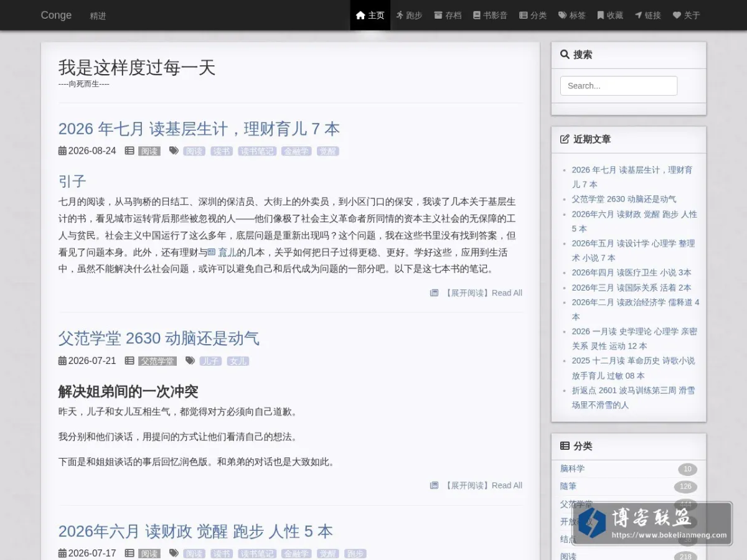This screenshot has height=560, width=747.
Task: Open the 随笔 category in the sidebar
Action: pos(568,486)
